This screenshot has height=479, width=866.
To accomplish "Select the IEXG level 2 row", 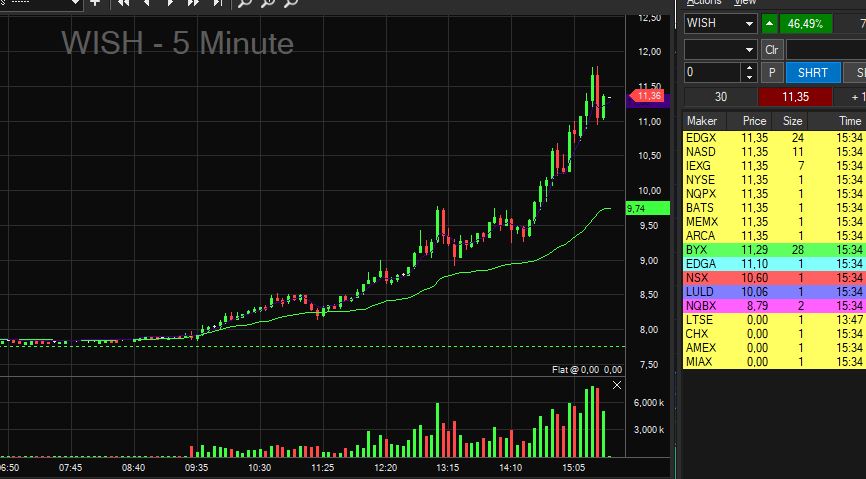I will 774,166.
